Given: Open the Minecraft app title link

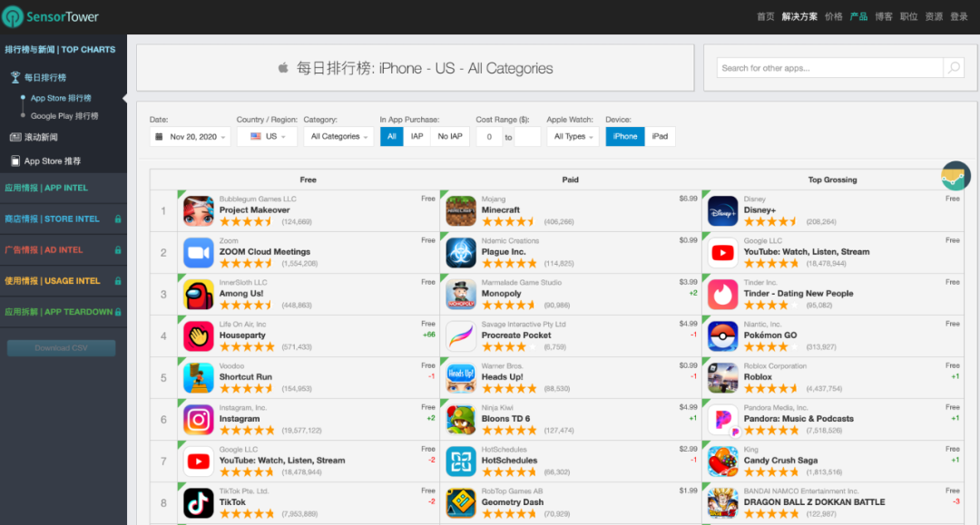Looking at the screenshot, I should (x=500, y=209).
